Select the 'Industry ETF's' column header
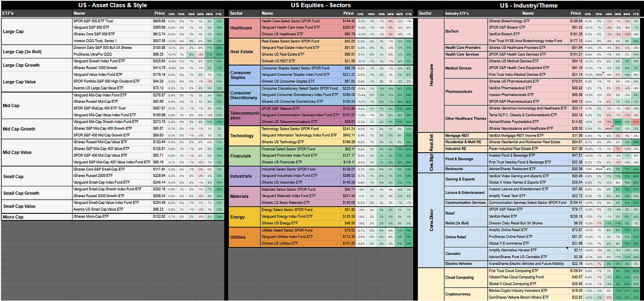 (x=466, y=13)
